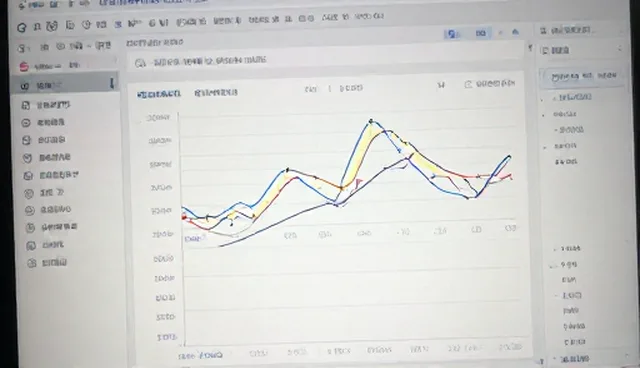Click the blue highlighted button in the top bar
Screen dimensions: 640x368
[x=452, y=34]
